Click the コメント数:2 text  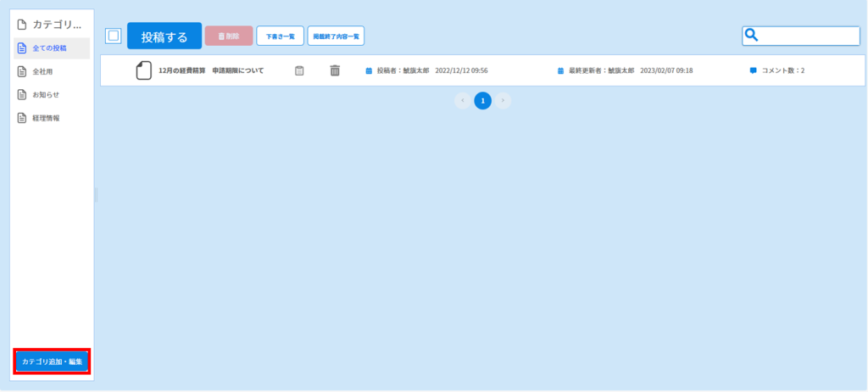(x=783, y=71)
